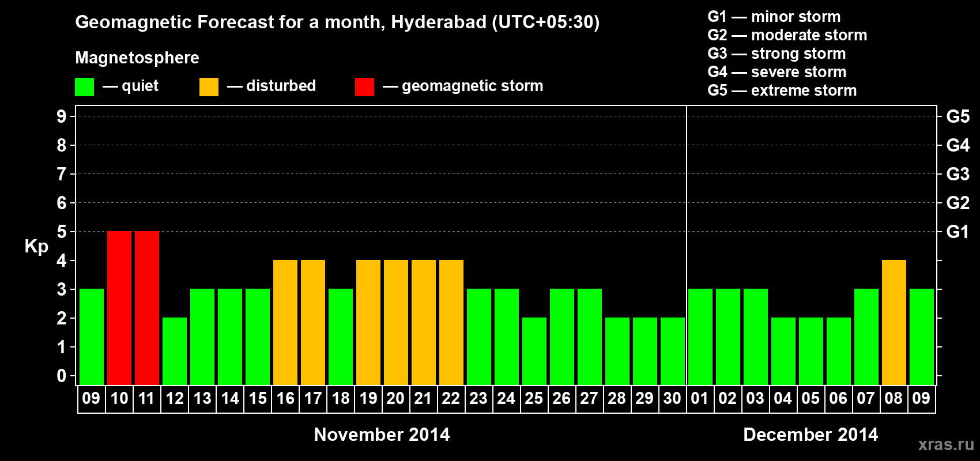Select the green bar for November 30
Image resolution: width=980 pixels, height=461 pixels.
673,352
